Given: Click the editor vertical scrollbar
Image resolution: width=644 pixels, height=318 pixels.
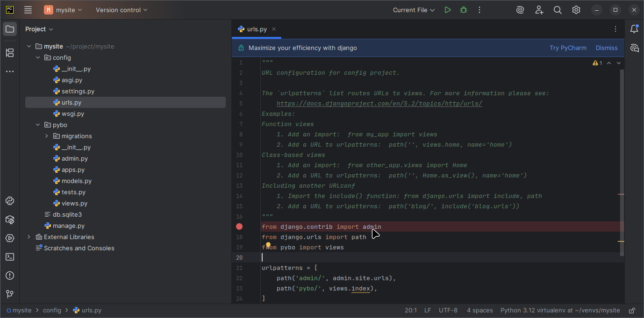Looking at the screenshot, I should (x=622, y=163).
